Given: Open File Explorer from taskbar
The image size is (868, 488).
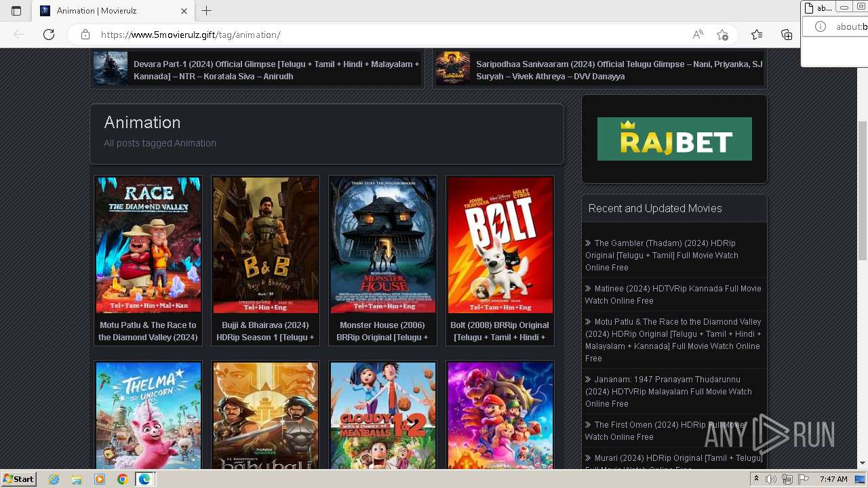Looking at the screenshot, I should tap(77, 479).
